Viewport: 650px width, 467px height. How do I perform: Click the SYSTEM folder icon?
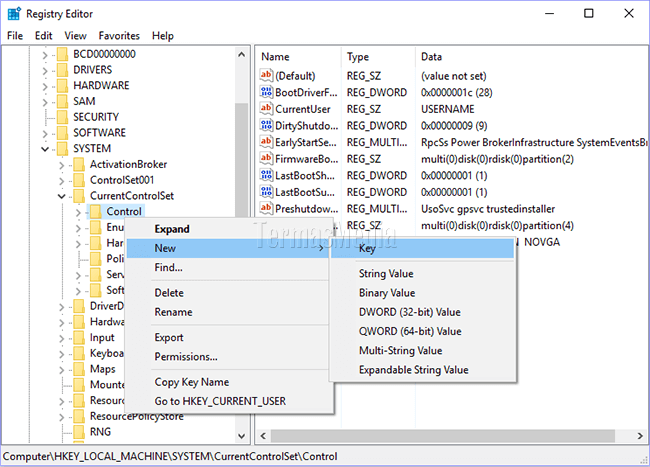62,148
